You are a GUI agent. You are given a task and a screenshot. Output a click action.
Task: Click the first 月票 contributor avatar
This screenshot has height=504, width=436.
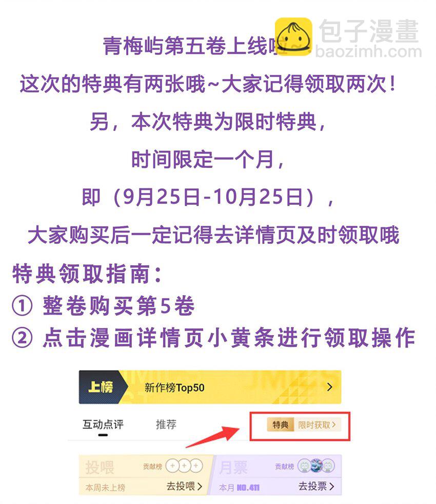tap(304, 466)
